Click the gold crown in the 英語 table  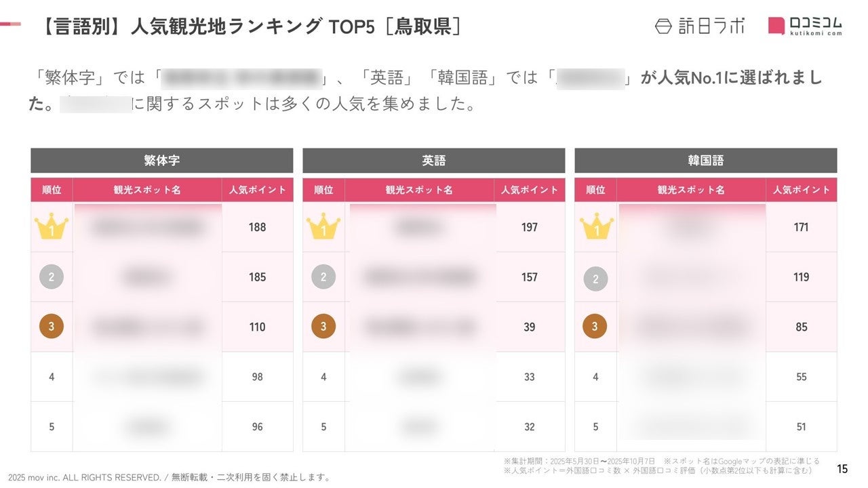click(323, 227)
